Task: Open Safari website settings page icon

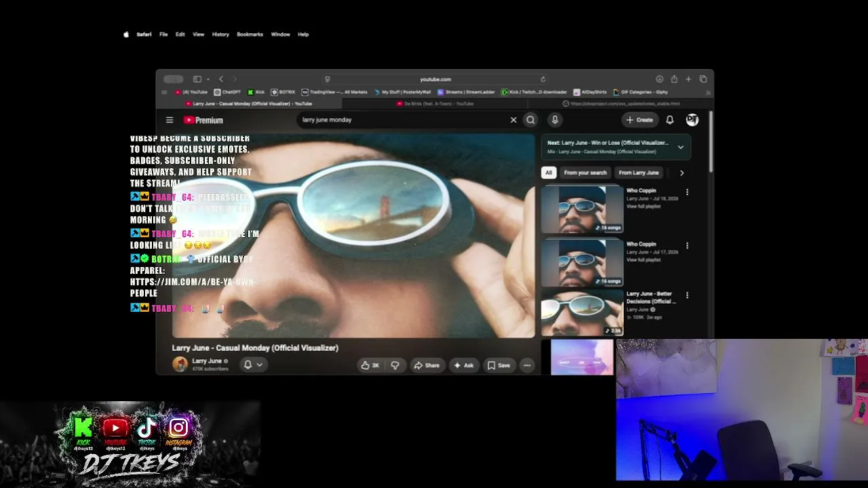Action: tap(328, 79)
